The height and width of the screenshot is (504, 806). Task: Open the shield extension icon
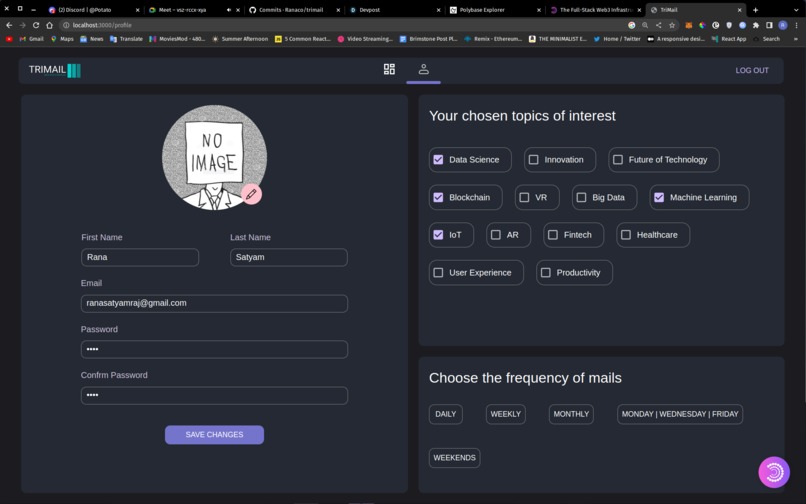pos(729,25)
